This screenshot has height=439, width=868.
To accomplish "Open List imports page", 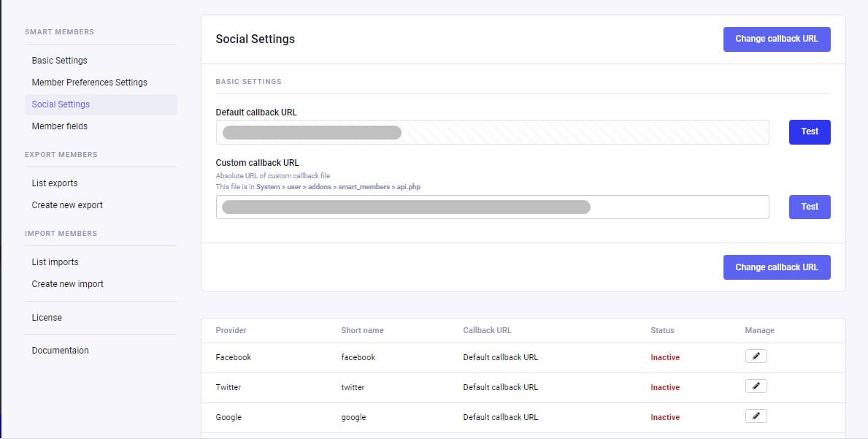I will point(55,262).
